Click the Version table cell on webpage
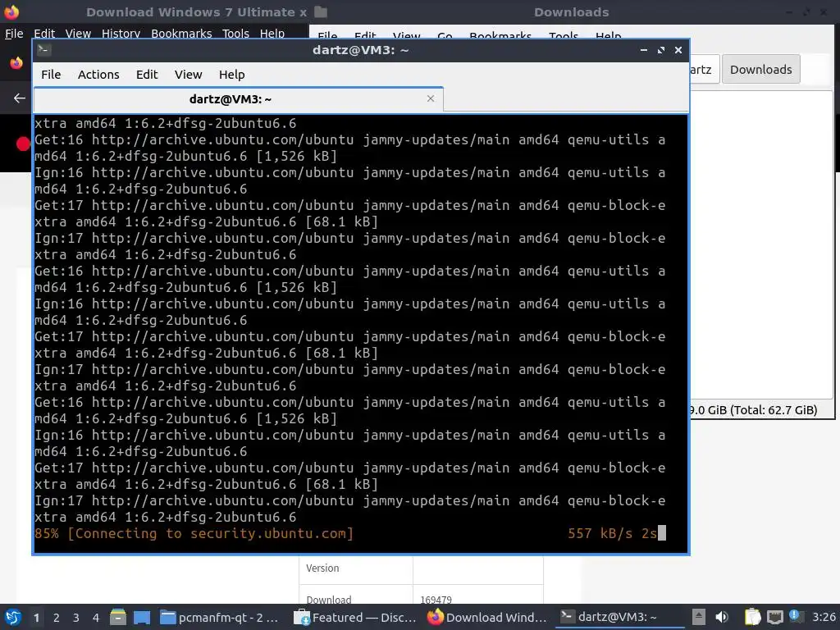The width and height of the screenshot is (840, 630). 356,568
